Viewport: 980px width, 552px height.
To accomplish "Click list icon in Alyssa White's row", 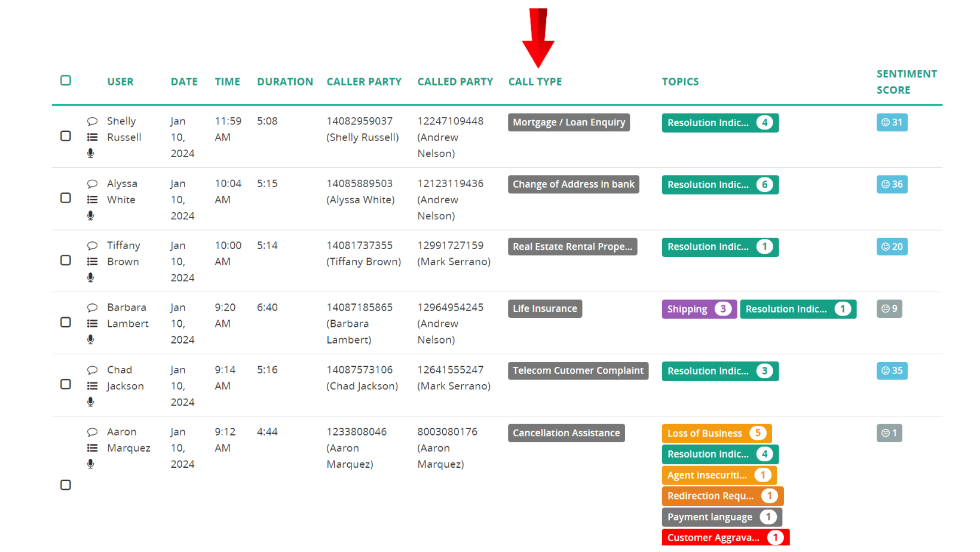I will (92, 200).
